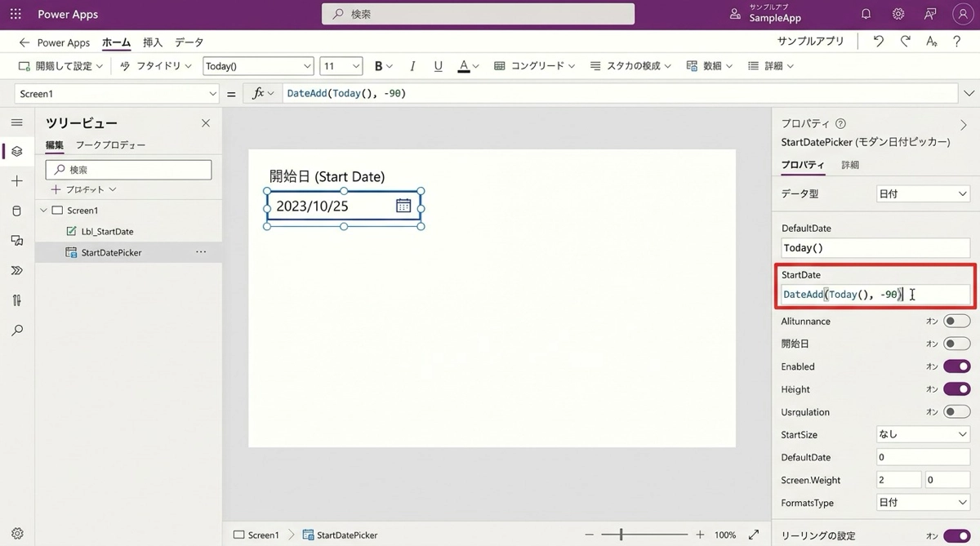Expand the StartSize dropdown
The image size is (980, 546).
point(922,435)
